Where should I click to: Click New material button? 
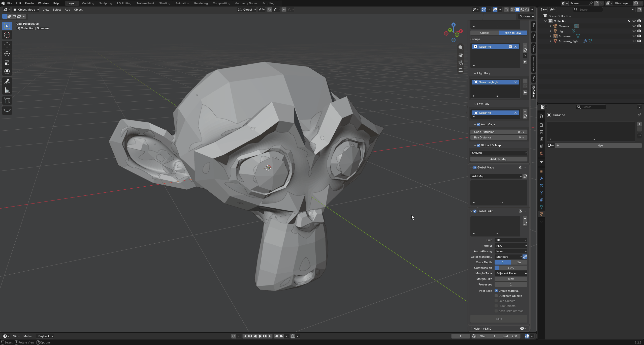pos(600,146)
